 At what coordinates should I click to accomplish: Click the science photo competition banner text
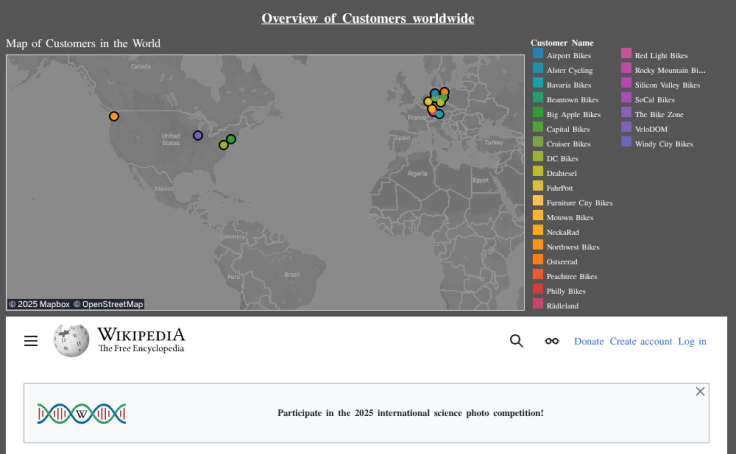[x=410, y=412]
